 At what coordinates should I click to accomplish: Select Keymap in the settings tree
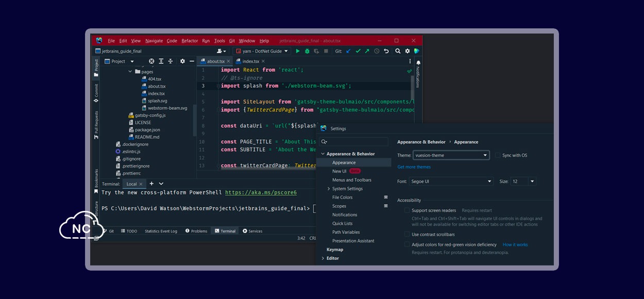pos(335,250)
